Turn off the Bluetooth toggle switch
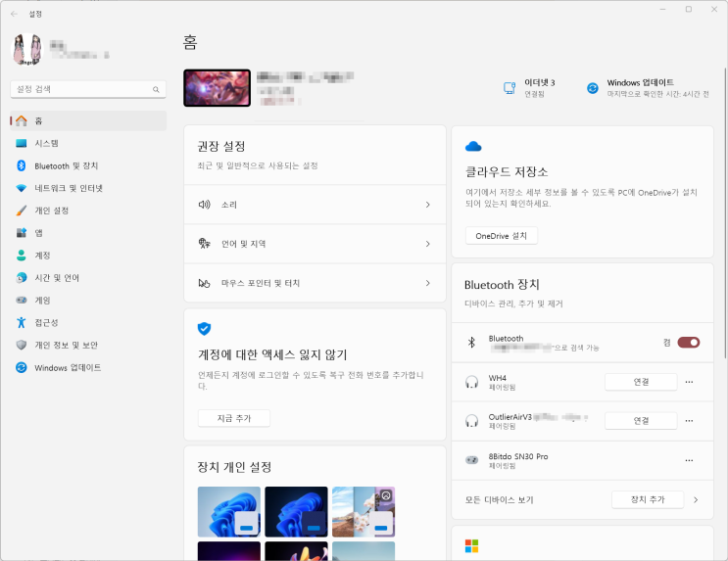Screen dimensions: 728x561 coord(689,343)
